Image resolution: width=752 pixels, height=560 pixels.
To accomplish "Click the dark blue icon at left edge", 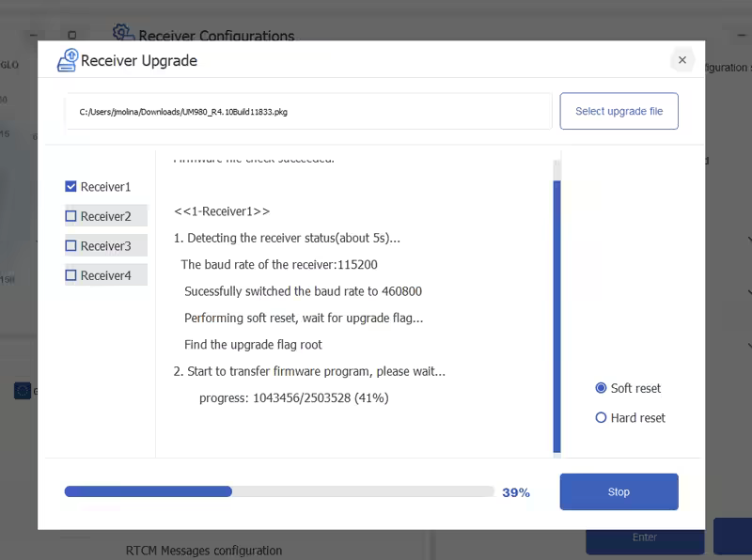I will [22, 391].
